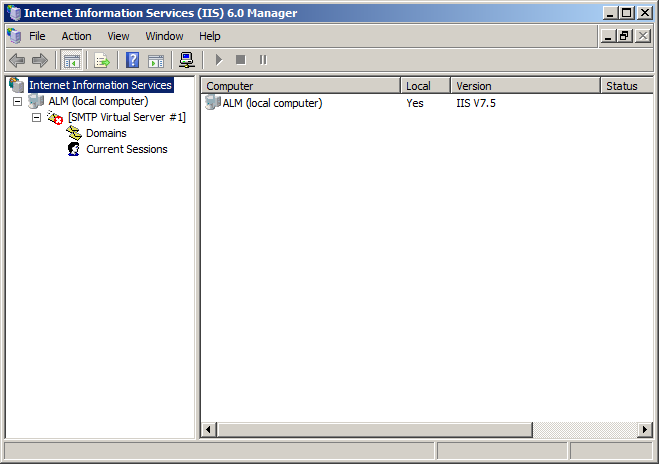Screen dimensions: 659x464
Task: Sort by the Version column header
Action: coord(525,86)
